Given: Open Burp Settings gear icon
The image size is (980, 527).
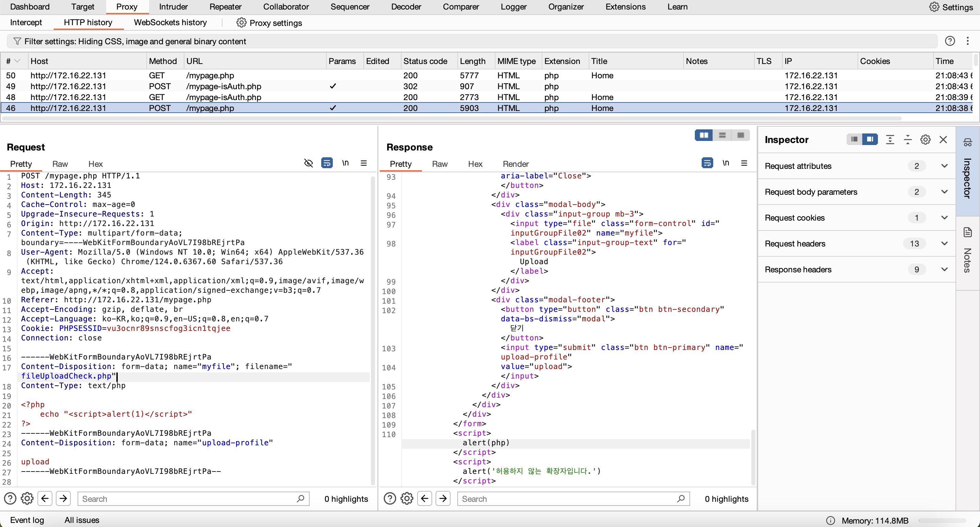Looking at the screenshot, I should [934, 7].
